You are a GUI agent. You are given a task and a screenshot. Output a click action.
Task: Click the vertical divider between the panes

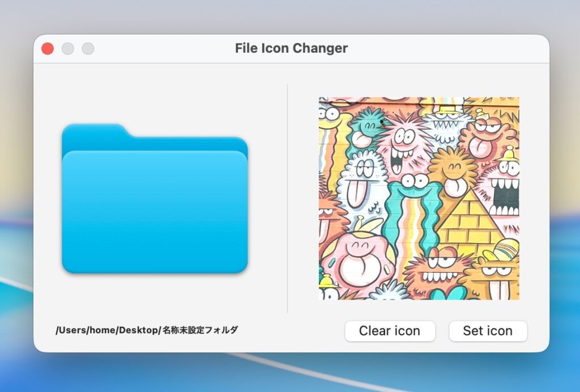click(x=288, y=198)
